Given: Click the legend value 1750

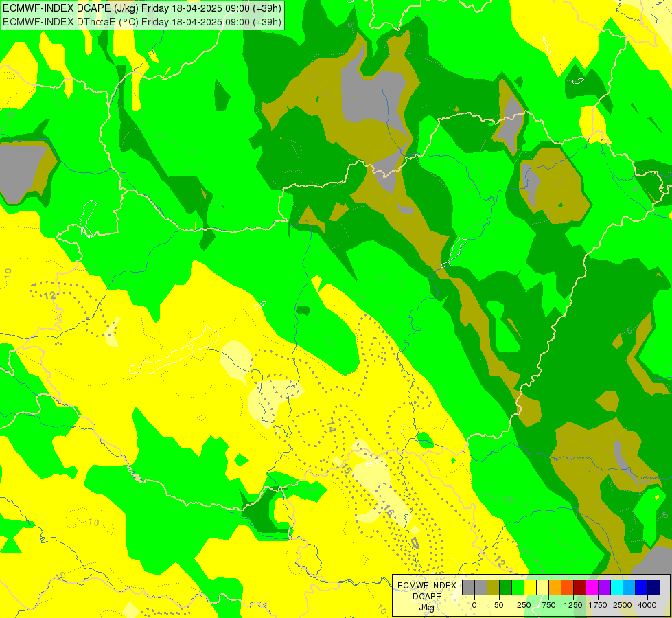Looking at the screenshot, I should point(598,605).
